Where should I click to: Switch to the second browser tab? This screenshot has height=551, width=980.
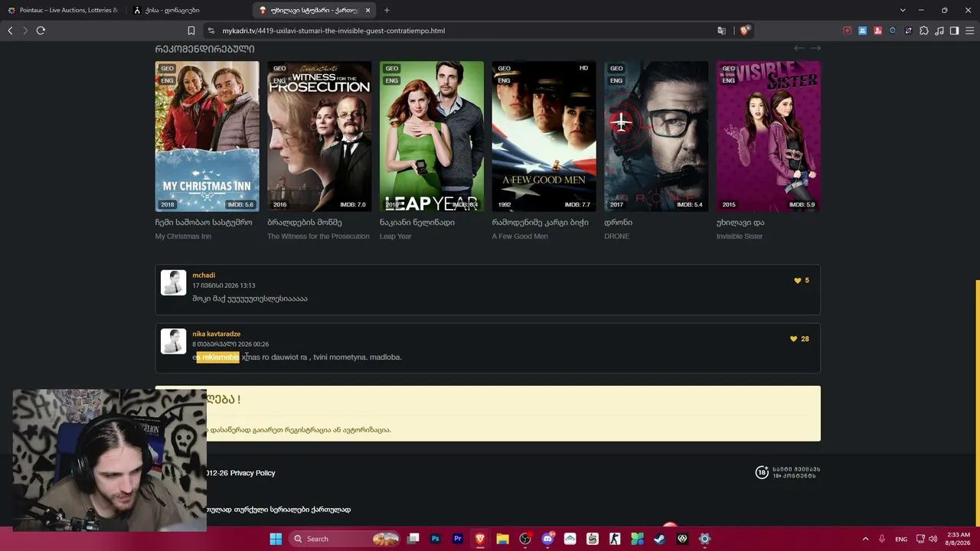[x=188, y=10]
